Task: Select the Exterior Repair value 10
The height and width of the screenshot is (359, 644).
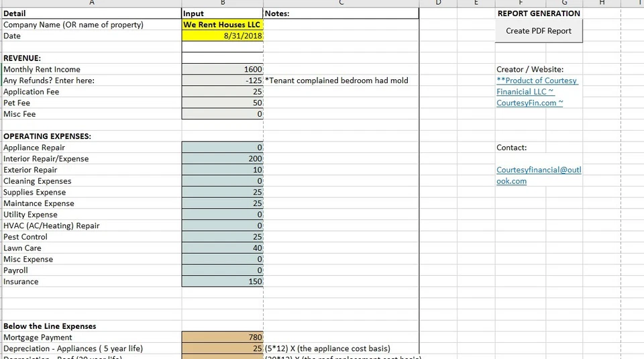Action: 222,170
